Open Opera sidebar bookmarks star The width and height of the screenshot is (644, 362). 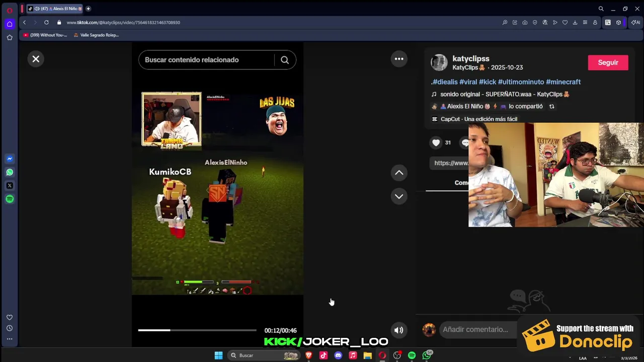point(9,37)
